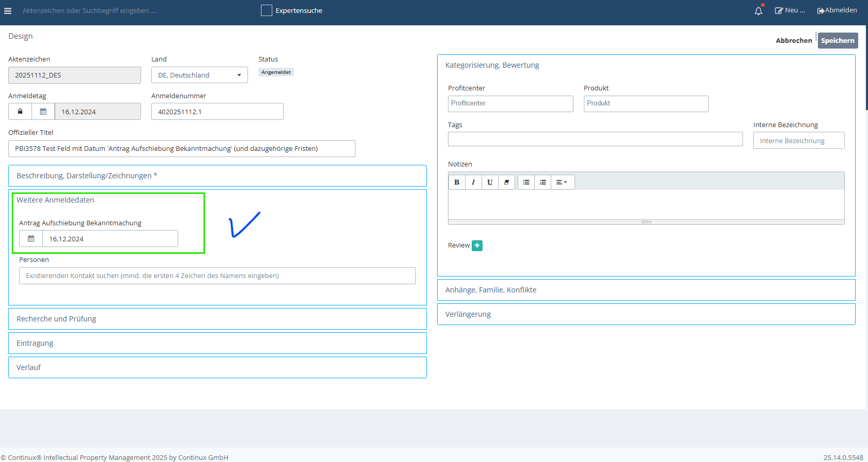868x462 pixels.
Task: Open the Anmeldetag calendar picker
Action: click(43, 112)
